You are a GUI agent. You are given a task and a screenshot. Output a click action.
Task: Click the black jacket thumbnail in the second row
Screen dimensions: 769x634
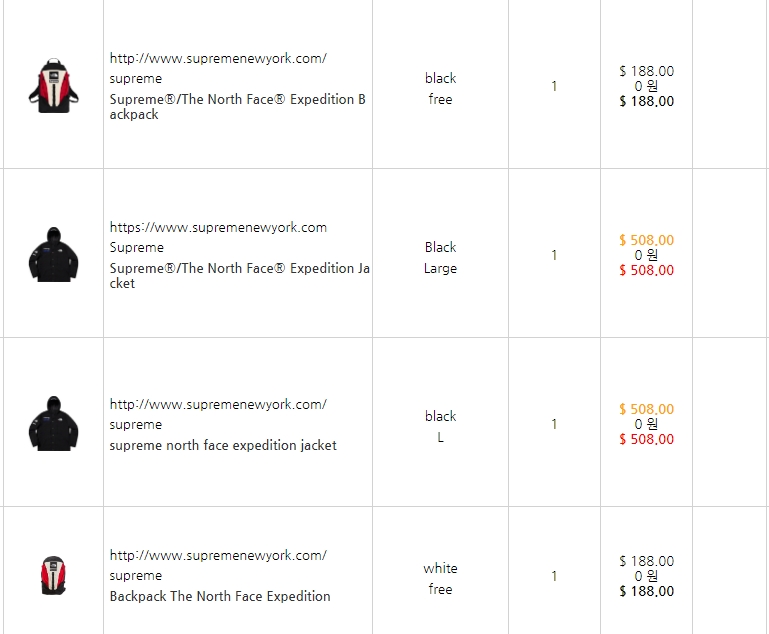(x=53, y=254)
